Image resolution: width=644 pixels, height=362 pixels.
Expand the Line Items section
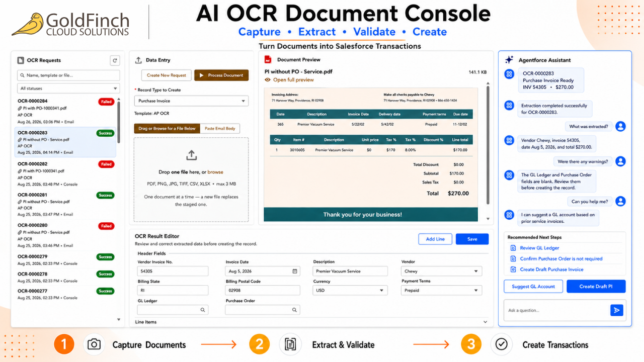[485, 322]
